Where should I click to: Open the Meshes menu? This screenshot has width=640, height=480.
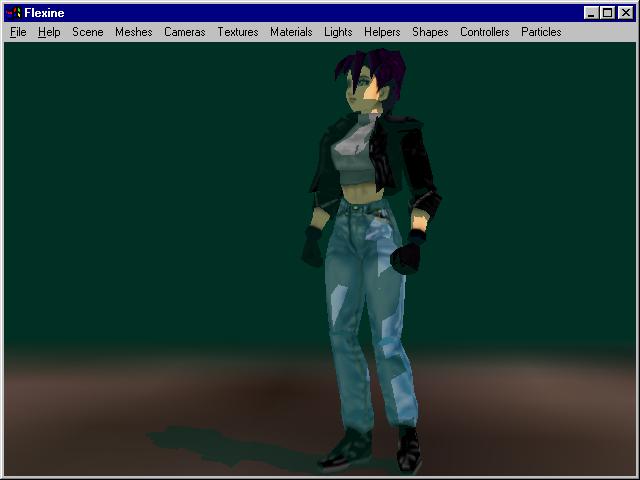pos(133,32)
